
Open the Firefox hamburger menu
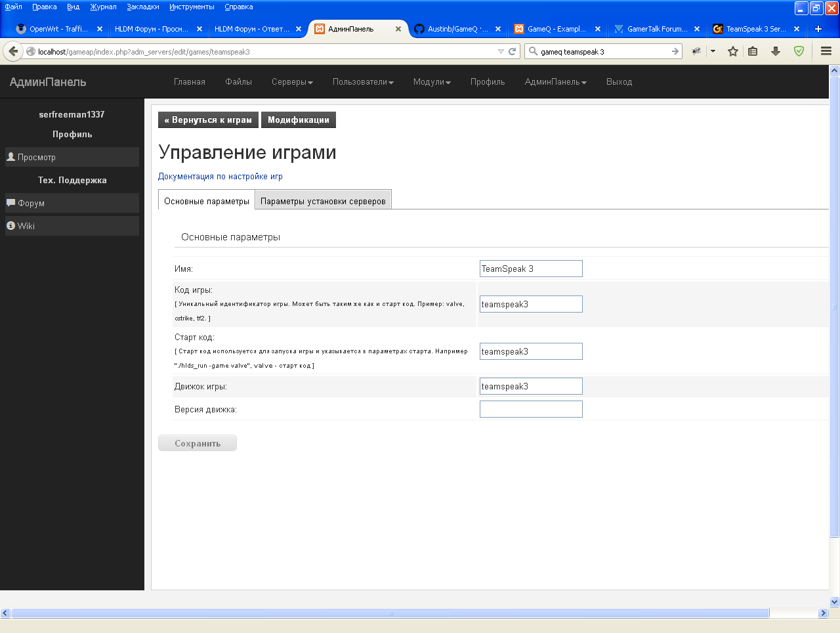click(826, 51)
